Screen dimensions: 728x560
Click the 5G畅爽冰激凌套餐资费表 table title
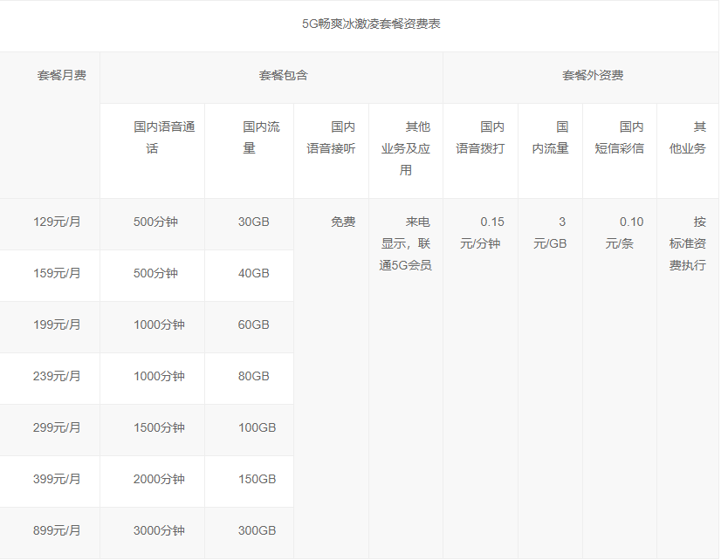(x=371, y=24)
